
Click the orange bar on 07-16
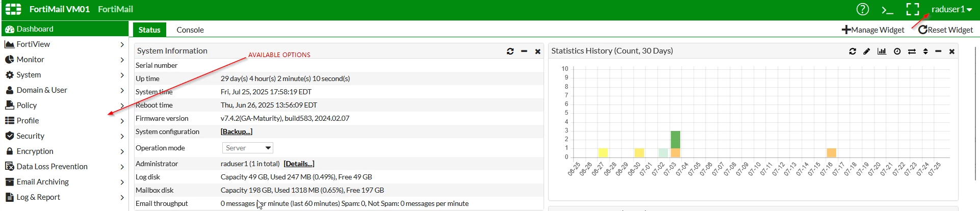point(832,153)
